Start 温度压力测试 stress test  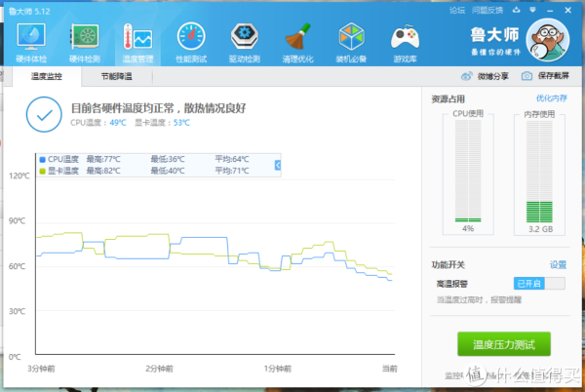coord(504,344)
